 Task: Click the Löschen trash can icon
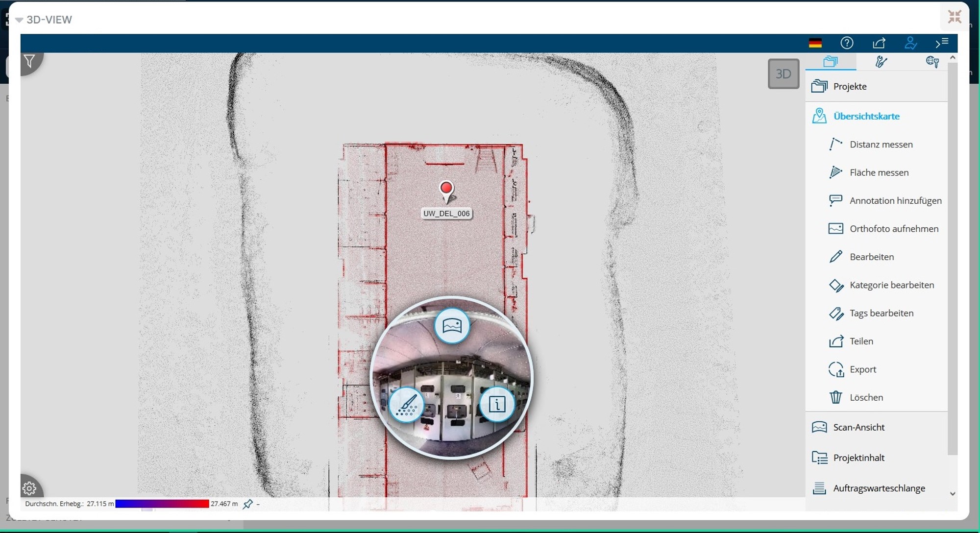click(x=835, y=397)
